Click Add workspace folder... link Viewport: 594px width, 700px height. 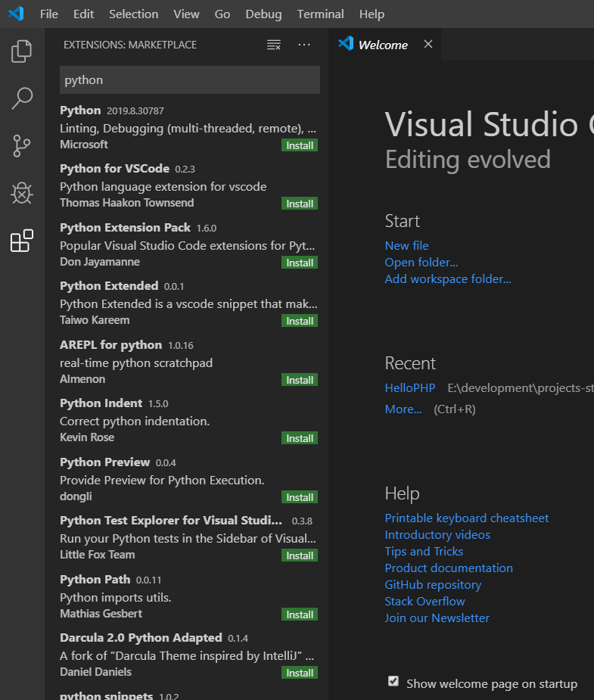[x=448, y=279]
